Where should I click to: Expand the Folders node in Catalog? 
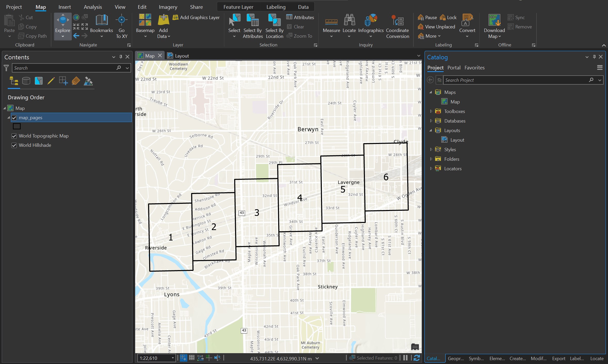pyautogui.click(x=431, y=159)
